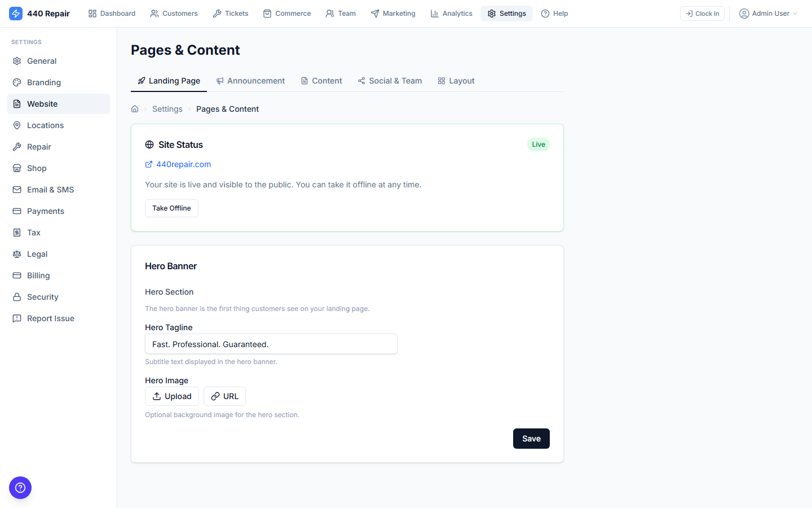Open the Admin User dropdown
This screenshot has width=812, height=508.
coord(768,13)
